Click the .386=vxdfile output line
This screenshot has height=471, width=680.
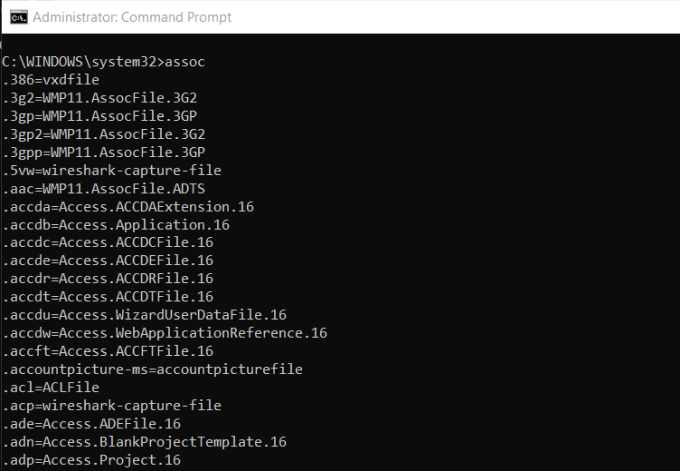click(50, 79)
